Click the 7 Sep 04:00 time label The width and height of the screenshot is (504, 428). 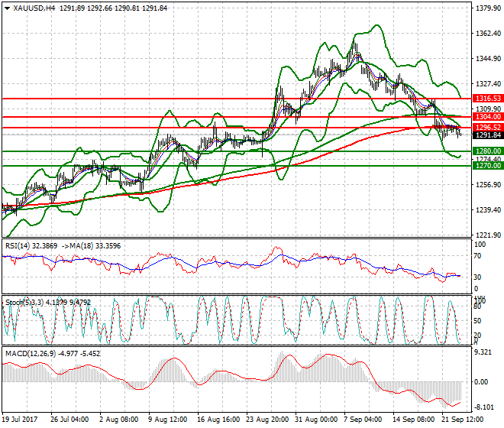[363, 420]
